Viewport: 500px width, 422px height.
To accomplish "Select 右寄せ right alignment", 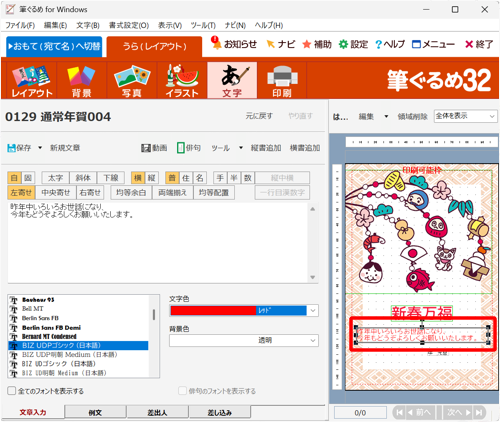I will pos(90,193).
